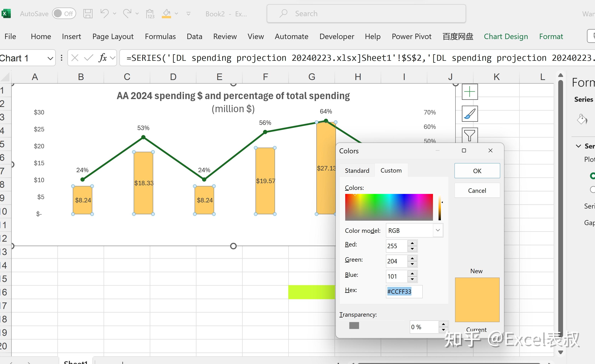Click the Insert Function fx icon

(x=103, y=58)
